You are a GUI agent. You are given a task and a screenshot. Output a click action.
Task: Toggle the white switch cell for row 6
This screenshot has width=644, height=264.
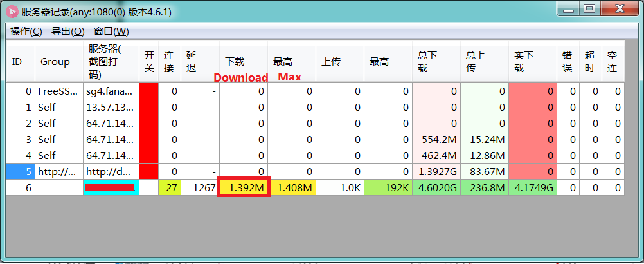click(148, 187)
